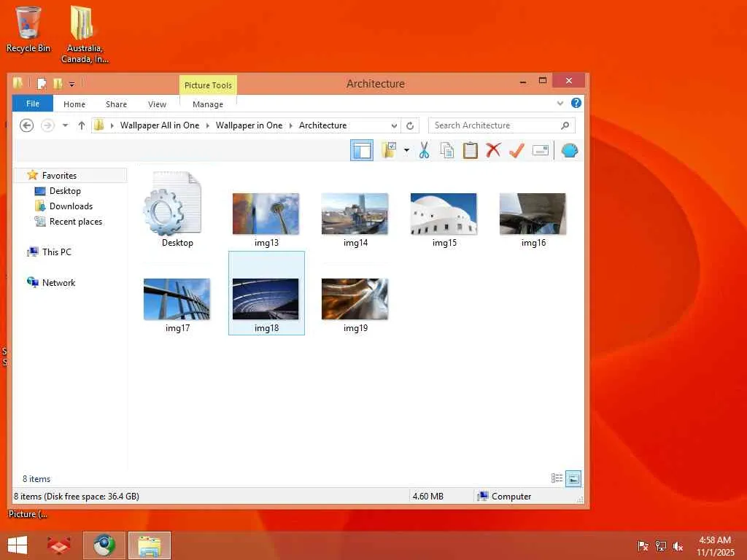Click the email envelope toolbar icon
This screenshot has width=747, height=560.
pyautogui.click(x=541, y=150)
